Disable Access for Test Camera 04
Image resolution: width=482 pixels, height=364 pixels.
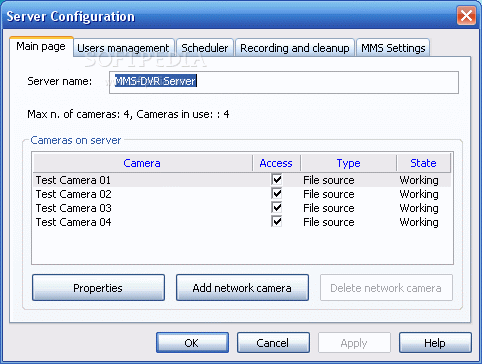(277, 222)
